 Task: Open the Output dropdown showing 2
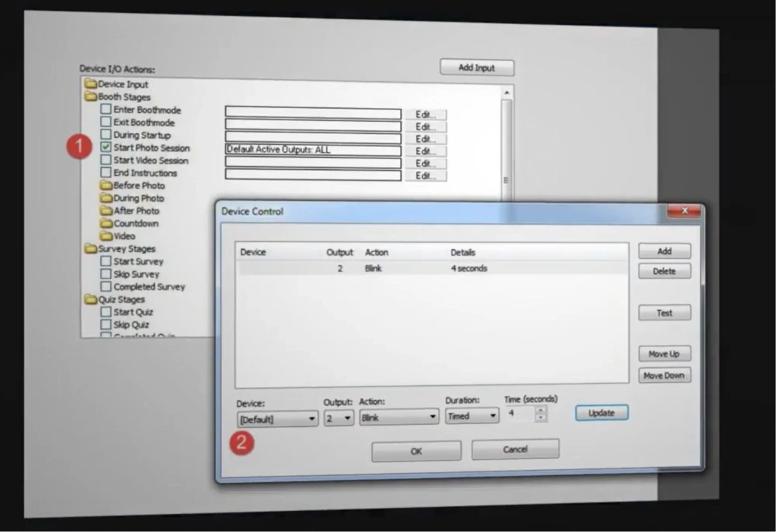[x=339, y=418]
